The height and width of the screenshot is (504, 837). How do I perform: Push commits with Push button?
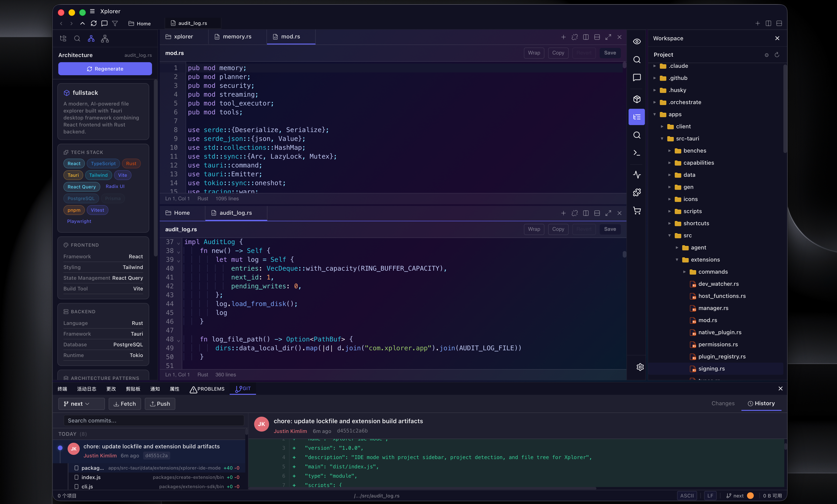click(160, 404)
